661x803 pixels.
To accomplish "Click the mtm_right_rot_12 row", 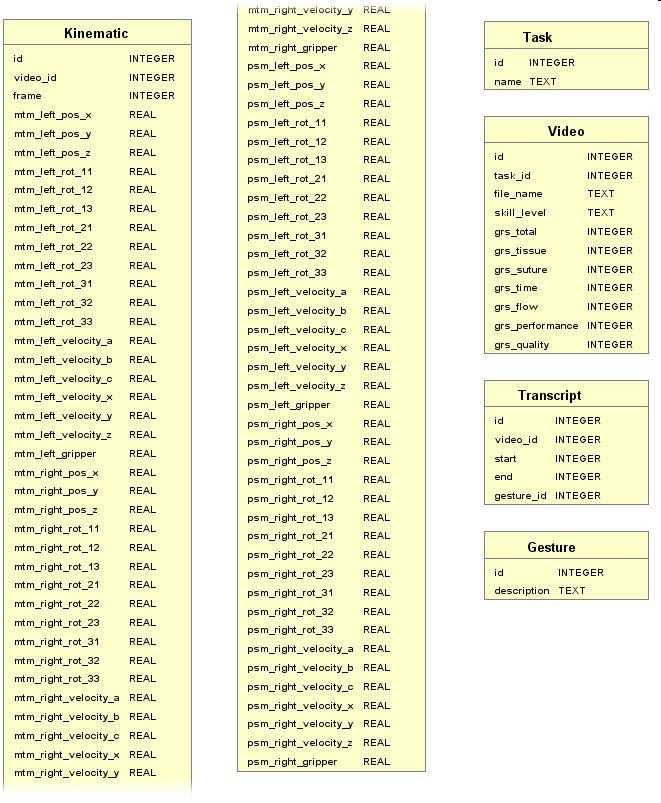I will pos(97,547).
